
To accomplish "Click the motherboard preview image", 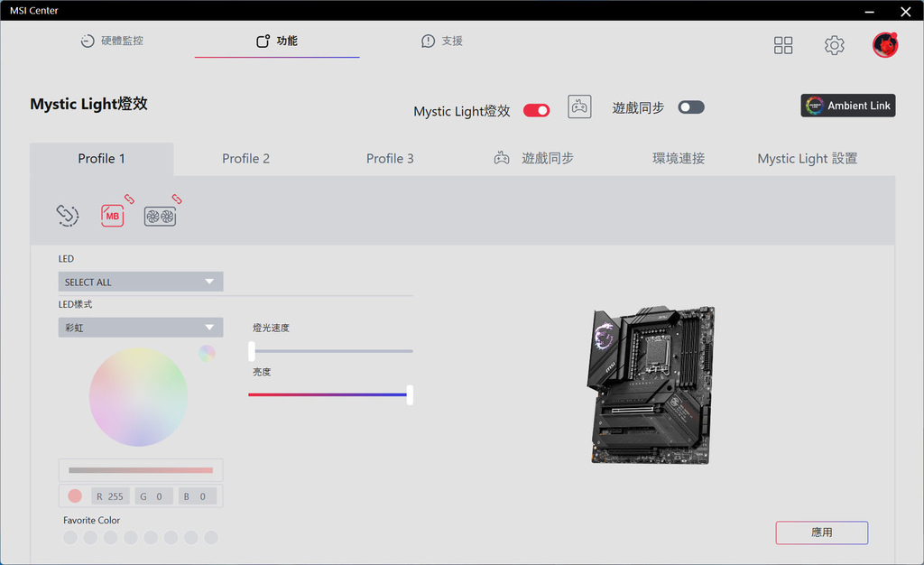I will (x=651, y=384).
